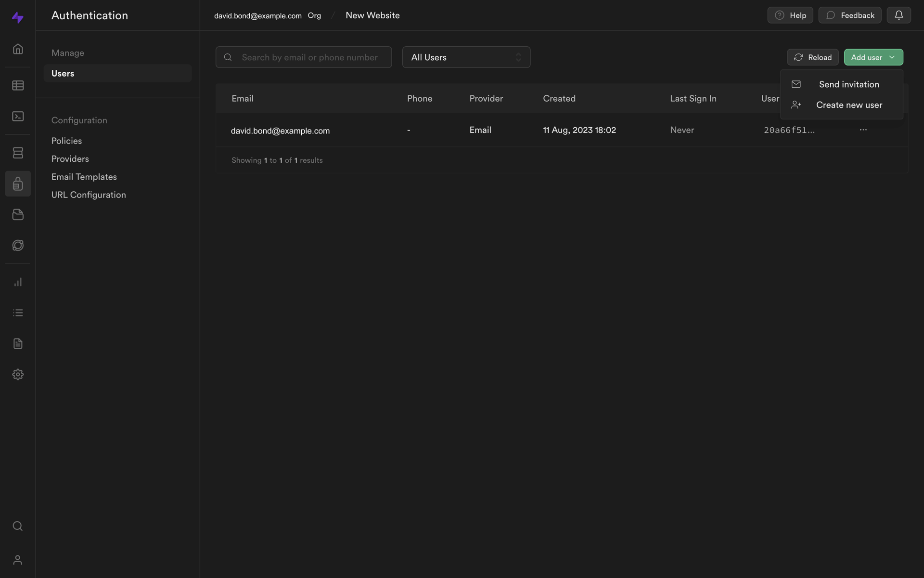This screenshot has height=578, width=924.
Task: Open Email Templates page
Action: [x=84, y=177]
